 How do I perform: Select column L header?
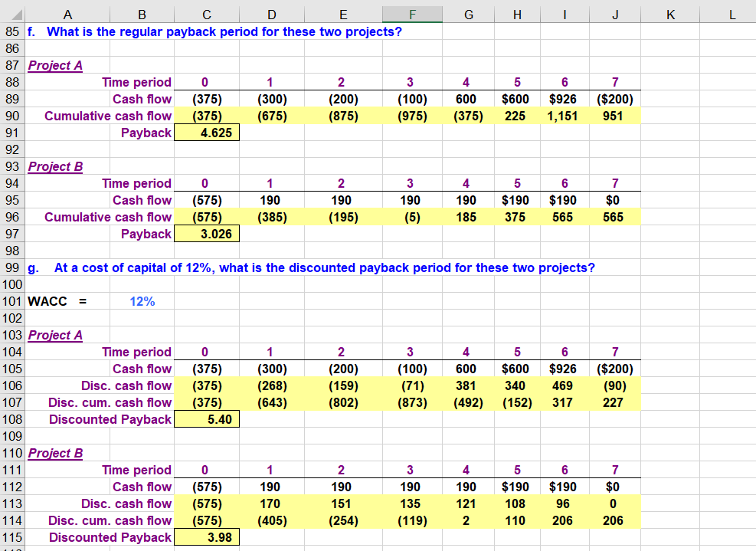tap(732, 15)
